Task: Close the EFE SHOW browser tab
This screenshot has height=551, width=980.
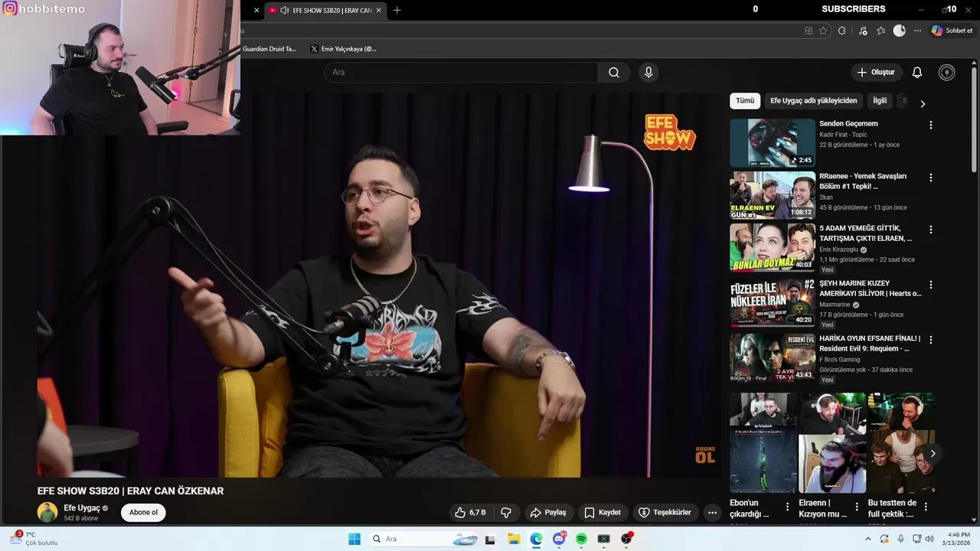Action: pyautogui.click(x=378, y=10)
